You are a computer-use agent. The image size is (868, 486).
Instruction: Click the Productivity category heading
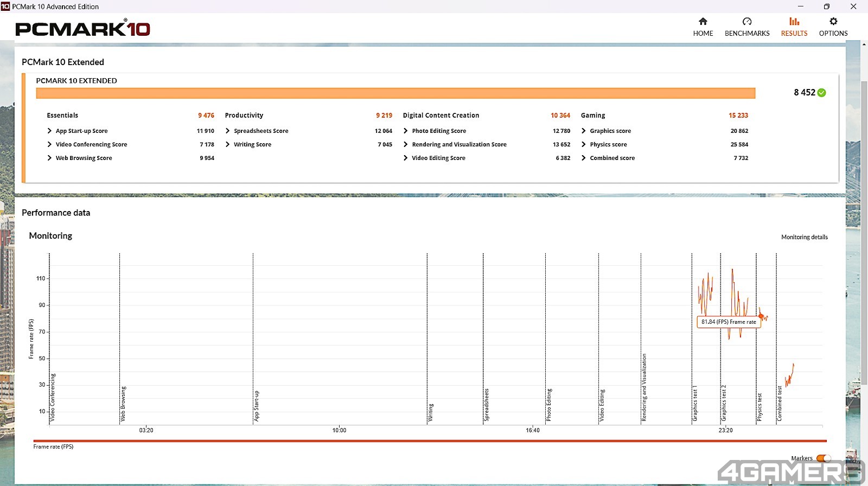tap(244, 116)
